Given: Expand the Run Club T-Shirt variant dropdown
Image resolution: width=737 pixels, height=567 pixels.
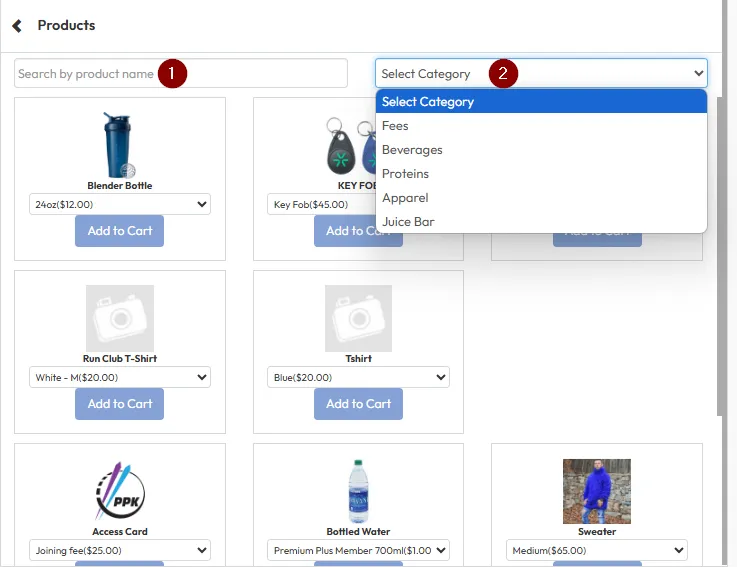Looking at the screenshot, I should tap(120, 378).
